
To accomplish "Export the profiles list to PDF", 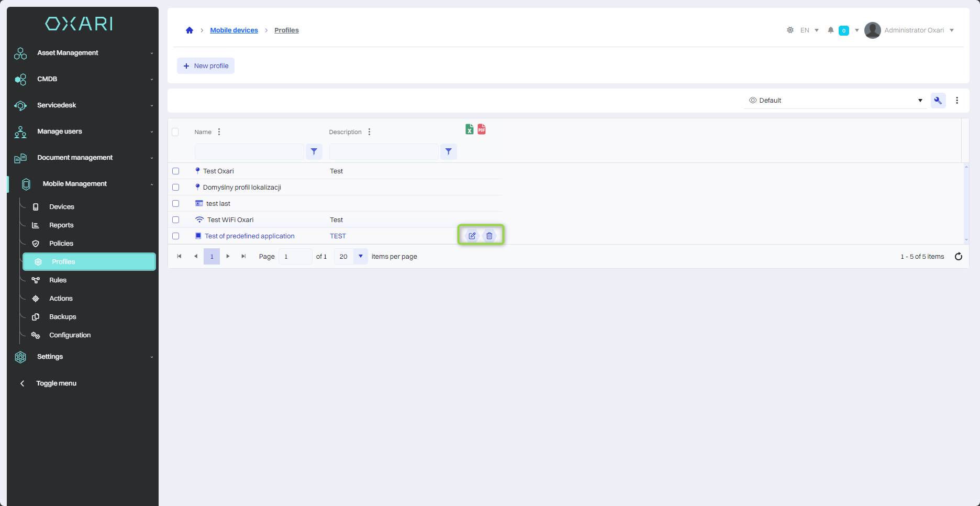I will 482,129.
